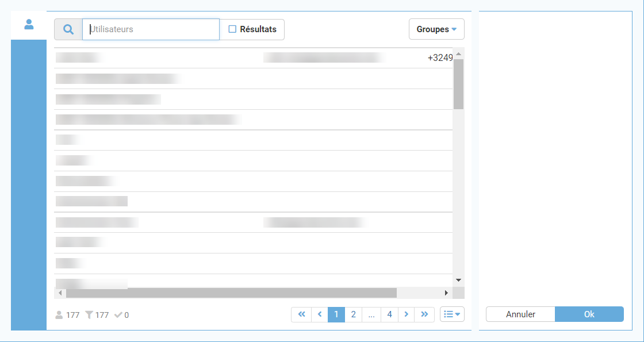
Task: Click the magnifying glass search icon
Action: pyautogui.click(x=68, y=29)
